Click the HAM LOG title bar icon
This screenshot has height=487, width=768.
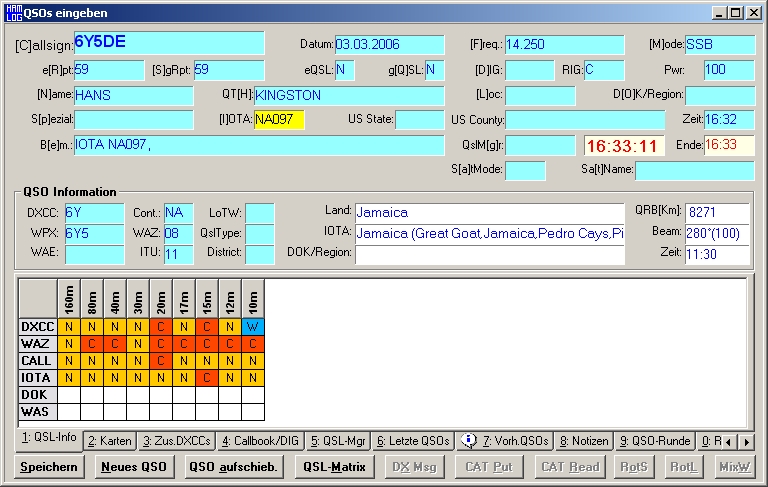(14, 13)
